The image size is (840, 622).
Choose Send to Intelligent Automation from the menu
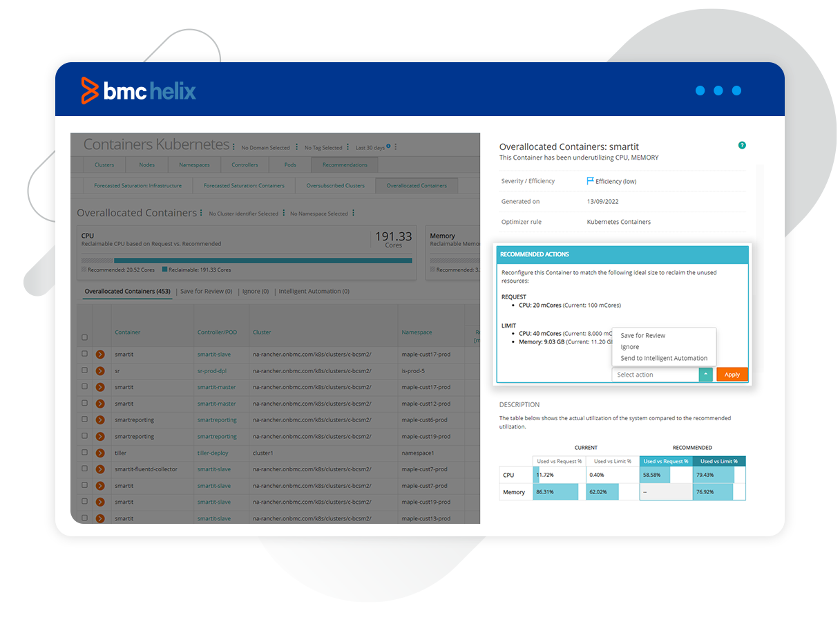coord(664,358)
